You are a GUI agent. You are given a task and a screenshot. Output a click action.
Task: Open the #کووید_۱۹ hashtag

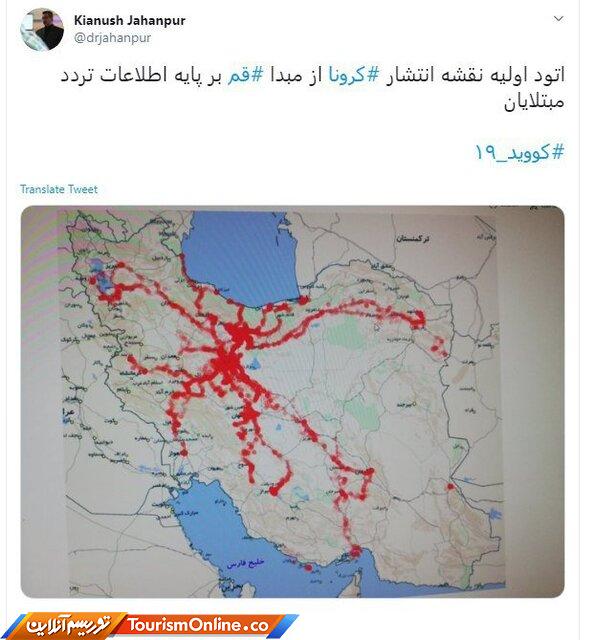[519, 153]
